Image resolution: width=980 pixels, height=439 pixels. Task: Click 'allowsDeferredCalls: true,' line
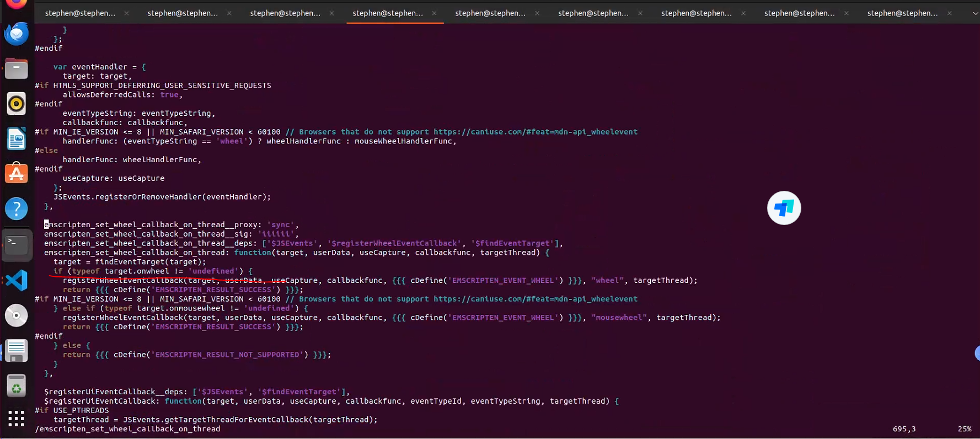point(122,95)
